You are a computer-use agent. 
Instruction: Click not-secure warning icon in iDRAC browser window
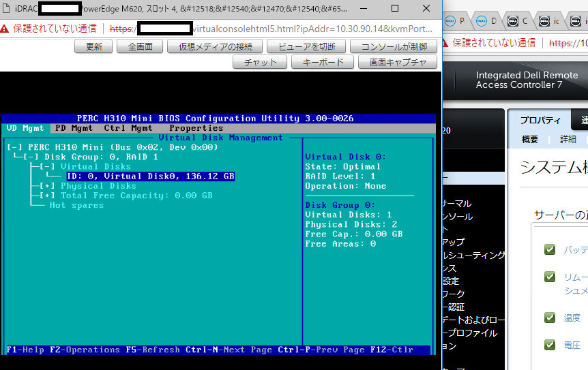(445, 43)
